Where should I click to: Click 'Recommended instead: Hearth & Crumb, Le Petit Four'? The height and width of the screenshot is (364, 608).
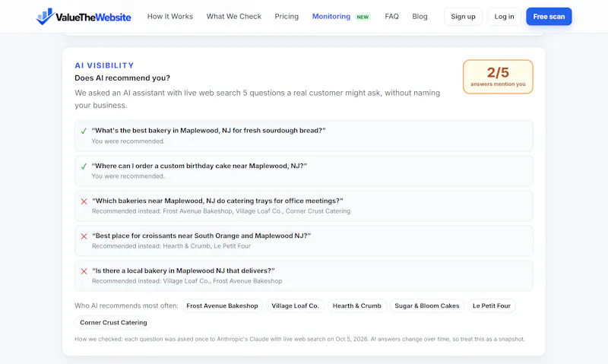[172, 246]
